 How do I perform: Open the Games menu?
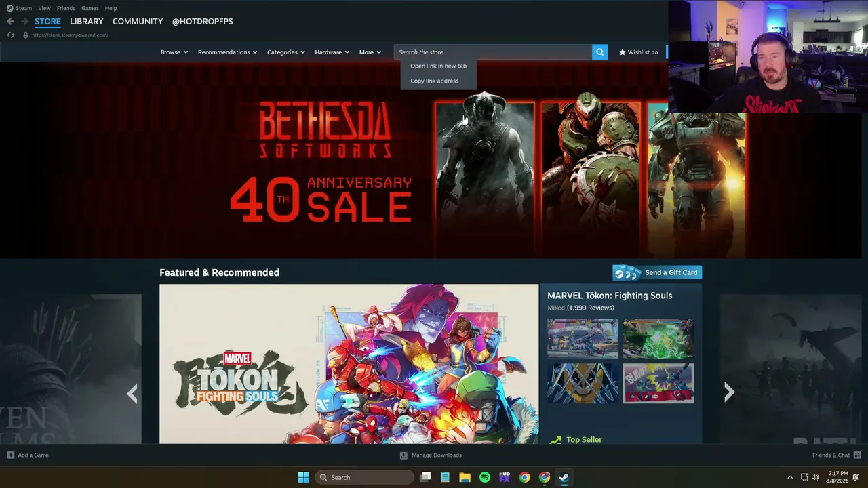click(x=90, y=8)
